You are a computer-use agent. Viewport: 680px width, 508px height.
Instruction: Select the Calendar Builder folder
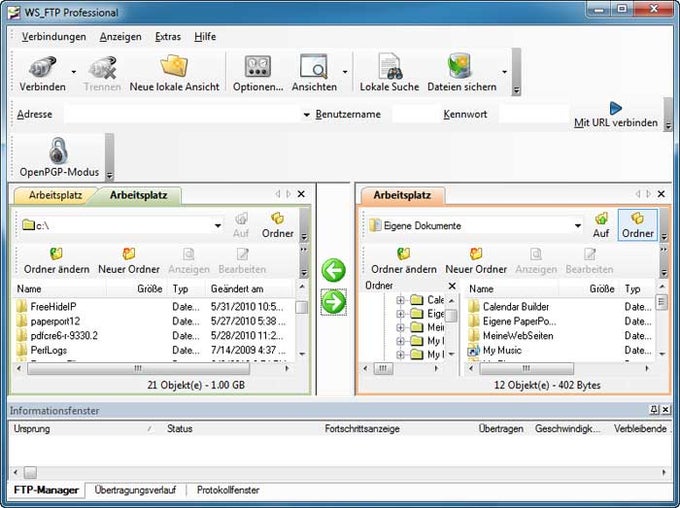click(x=516, y=307)
